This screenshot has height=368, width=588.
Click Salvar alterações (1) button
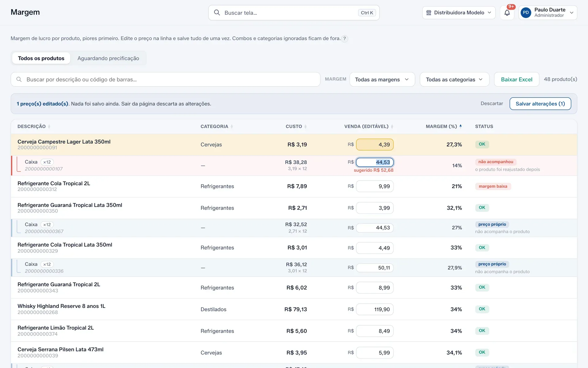(x=540, y=104)
